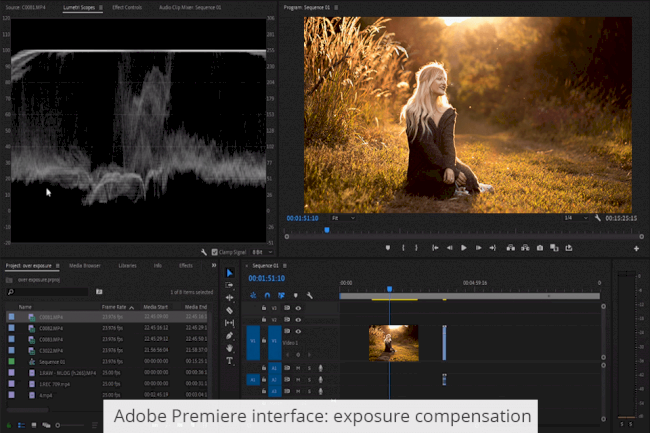Screen dimensions: 650x433
Task: Select the Pen tool
Action: 229,336
